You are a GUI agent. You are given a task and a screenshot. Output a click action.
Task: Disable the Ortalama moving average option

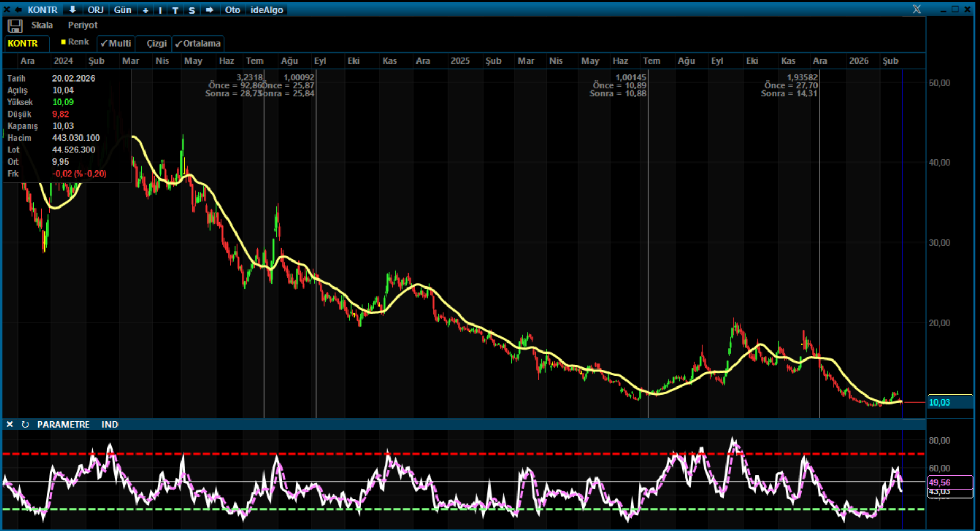click(x=197, y=43)
